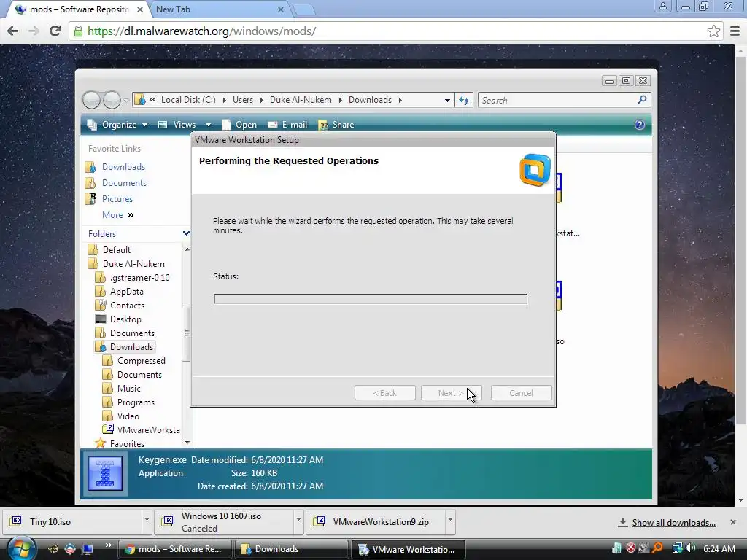The image size is (747, 560).
Task: Open VMwareWorkstation9.zip download options arrow
Action: 449,521
